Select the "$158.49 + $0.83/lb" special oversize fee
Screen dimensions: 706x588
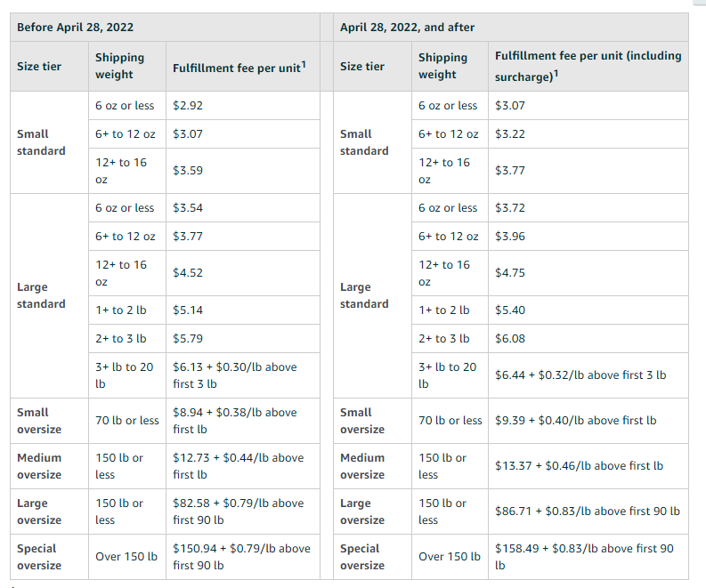click(x=584, y=557)
